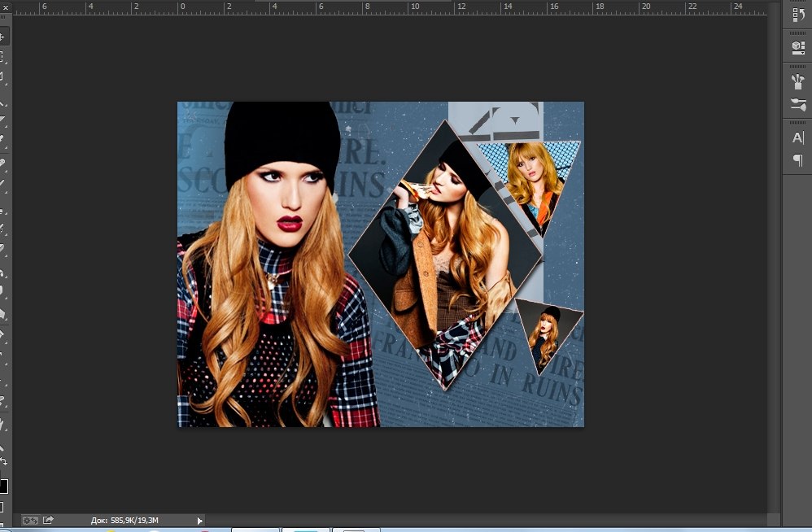
Task: Open the Properties panel icon
Action: (797, 47)
